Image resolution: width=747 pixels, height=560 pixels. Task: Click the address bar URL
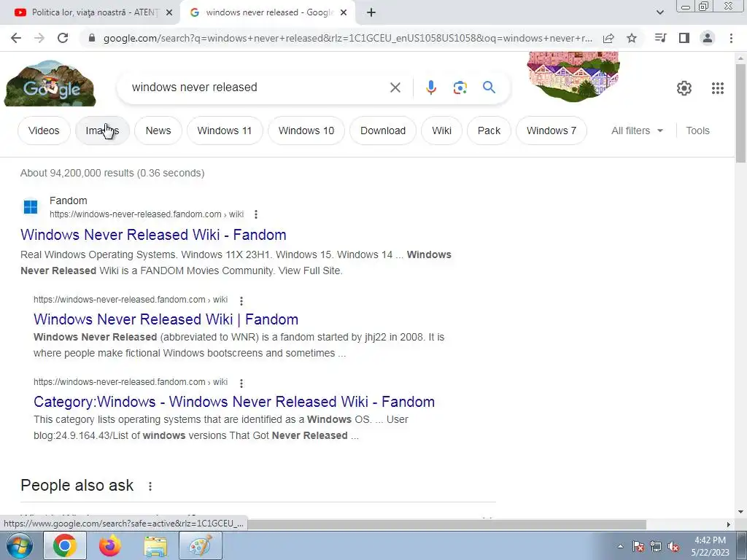(x=348, y=38)
